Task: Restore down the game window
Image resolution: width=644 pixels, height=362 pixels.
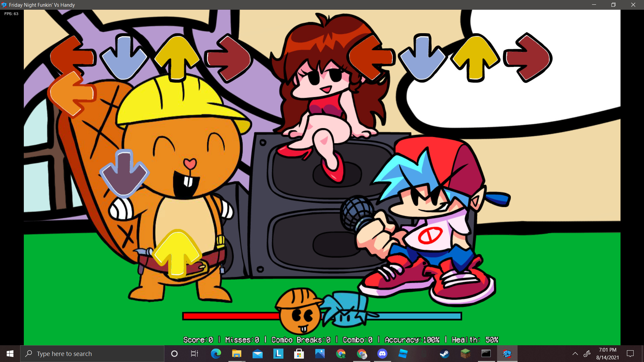Action: pyautogui.click(x=613, y=5)
